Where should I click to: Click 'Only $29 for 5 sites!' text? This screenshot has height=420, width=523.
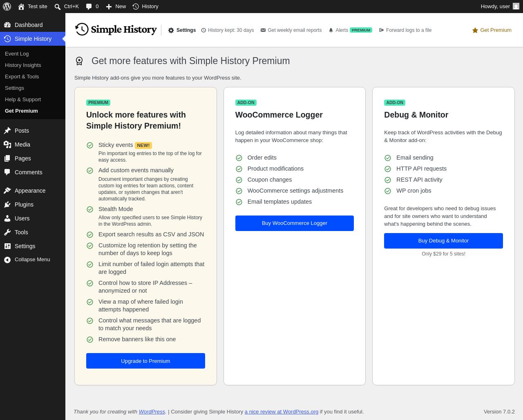(443, 254)
